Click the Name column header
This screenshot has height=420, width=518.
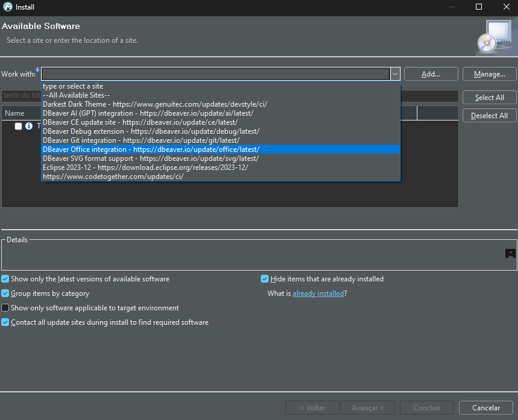pos(14,113)
